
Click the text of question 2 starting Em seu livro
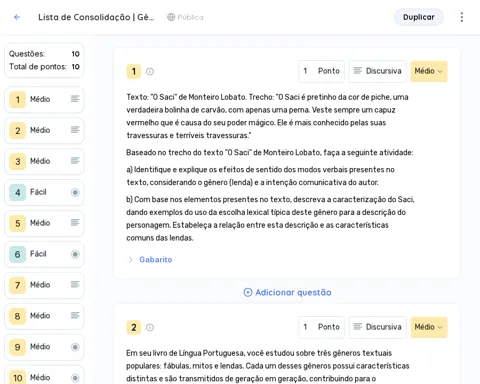(268, 366)
